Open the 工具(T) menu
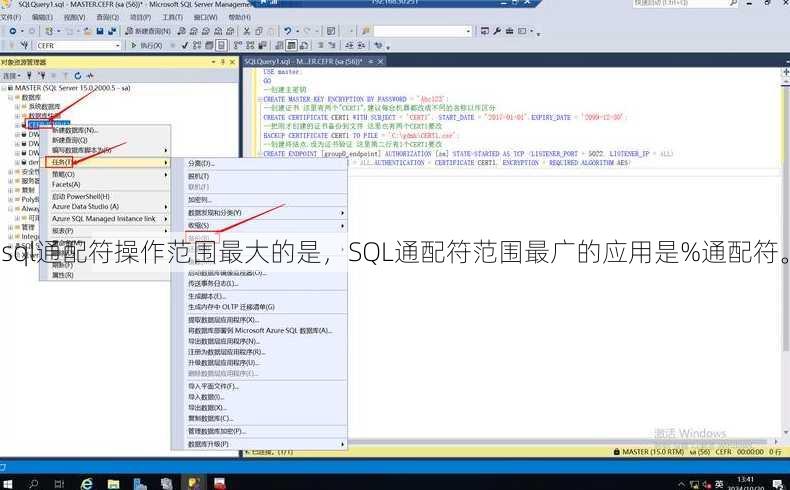 click(x=172, y=17)
